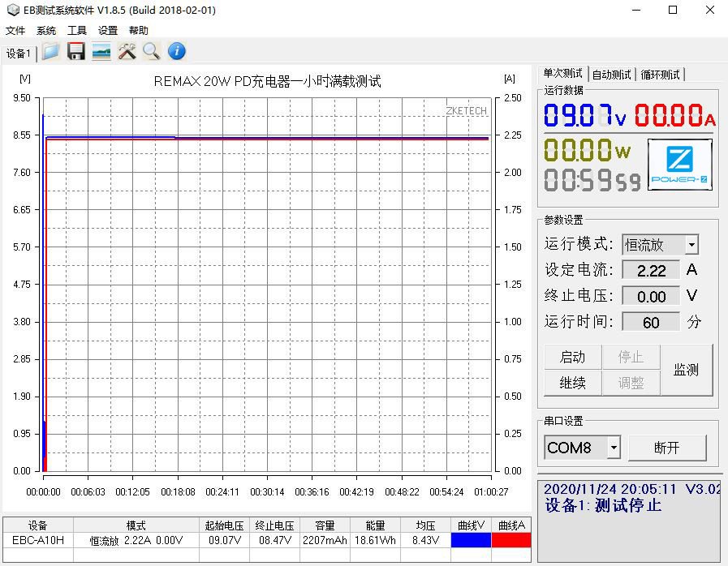Open settings with hammer and wrench icon
The height and width of the screenshot is (566, 728).
click(x=127, y=51)
